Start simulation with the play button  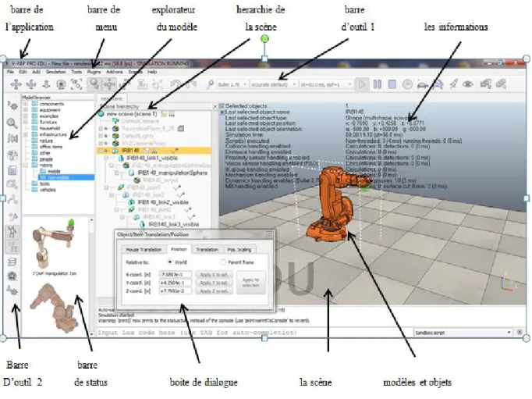pos(362,84)
